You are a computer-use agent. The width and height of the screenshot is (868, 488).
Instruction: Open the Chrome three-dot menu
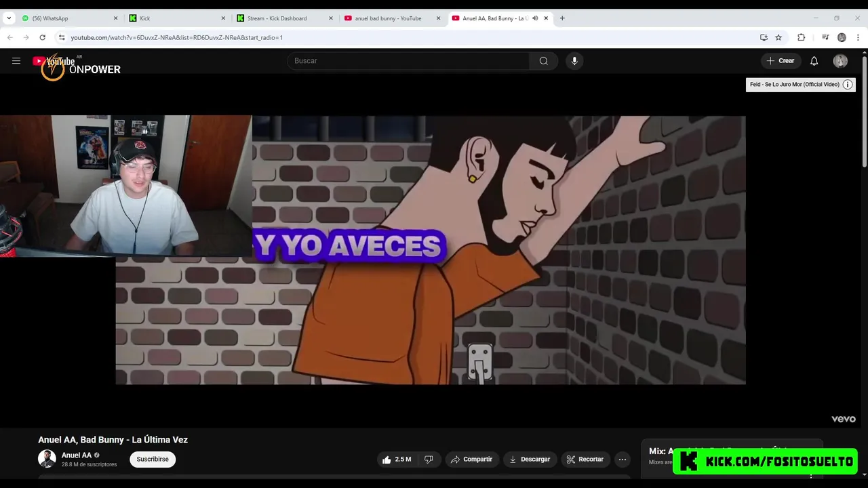point(859,37)
